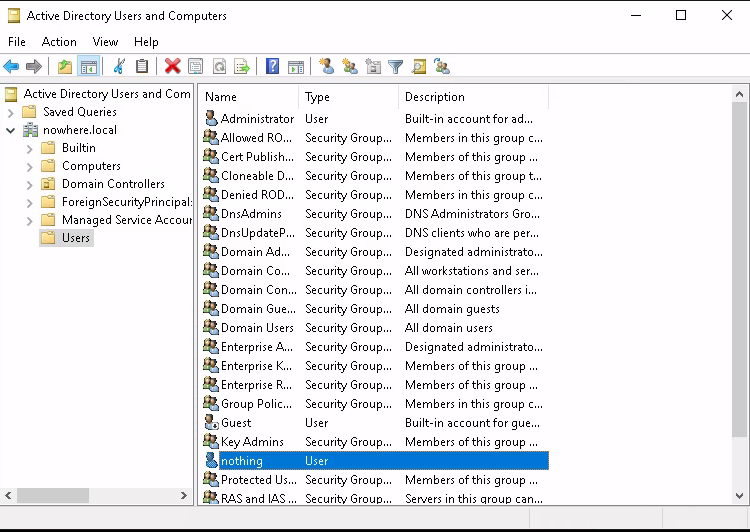Select the Domain Users row
The width and height of the screenshot is (750, 532).
pos(375,328)
